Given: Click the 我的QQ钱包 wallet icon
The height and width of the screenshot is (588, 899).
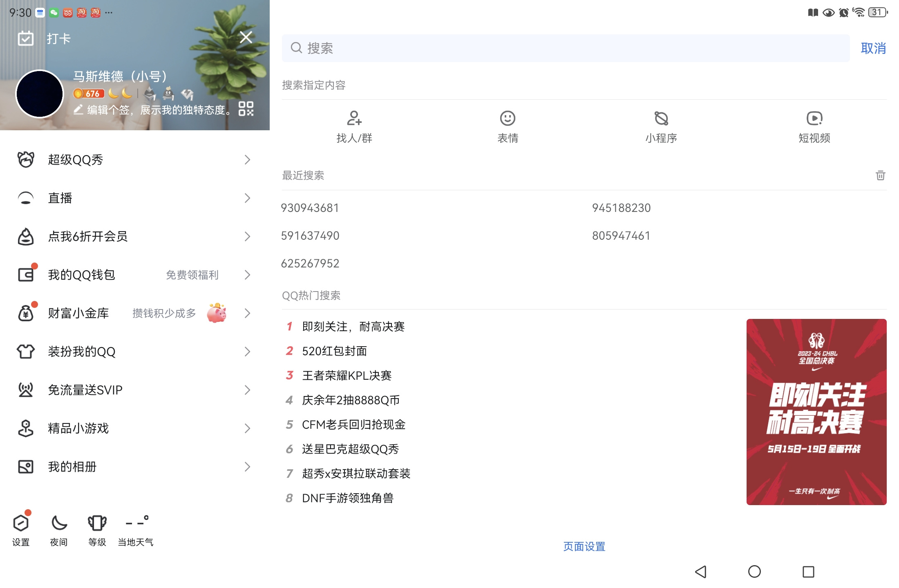Looking at the screenshot, I should point(26,274).
